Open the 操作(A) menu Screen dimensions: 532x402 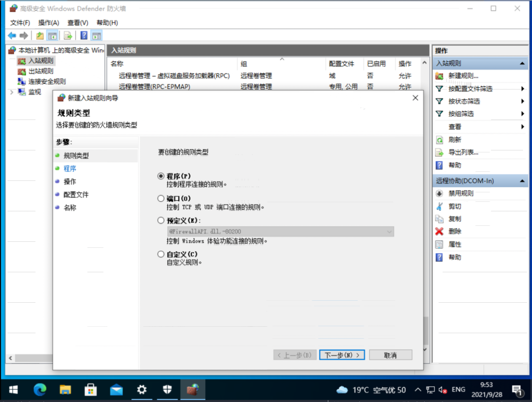coord(48,23)
